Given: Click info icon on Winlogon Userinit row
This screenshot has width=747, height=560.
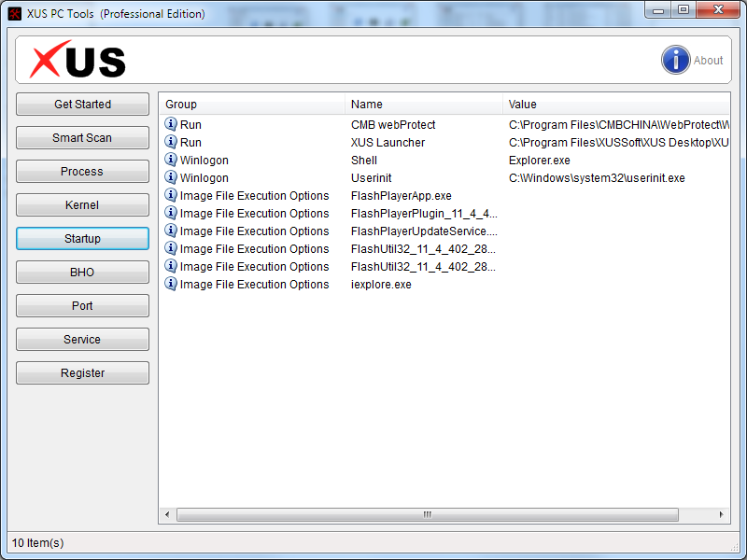Looking at the screenshot, I should (x=171, y=177).
